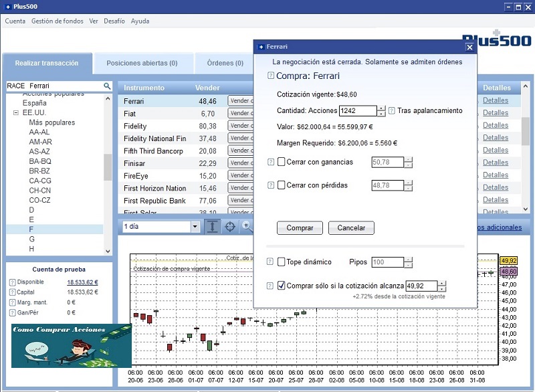535x392 pixels.
Task: Click the zoom-in magnifier on chart toolbar
Action: pos(247,226)
